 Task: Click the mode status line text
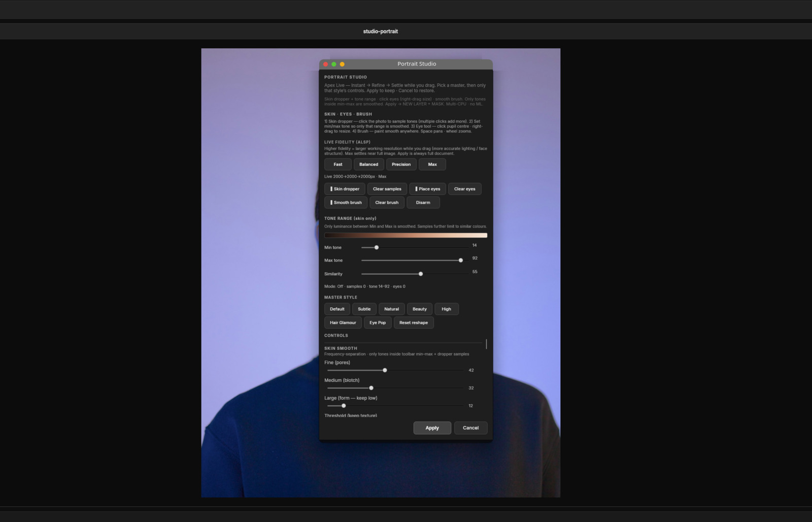click(365, 286)
